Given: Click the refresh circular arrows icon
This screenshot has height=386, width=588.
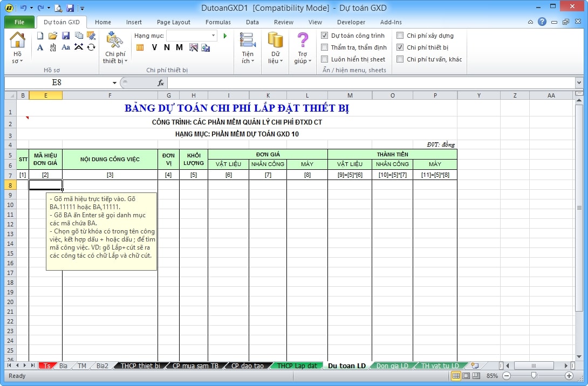Looking at the screenshot, I should click(x=91, y=47).
